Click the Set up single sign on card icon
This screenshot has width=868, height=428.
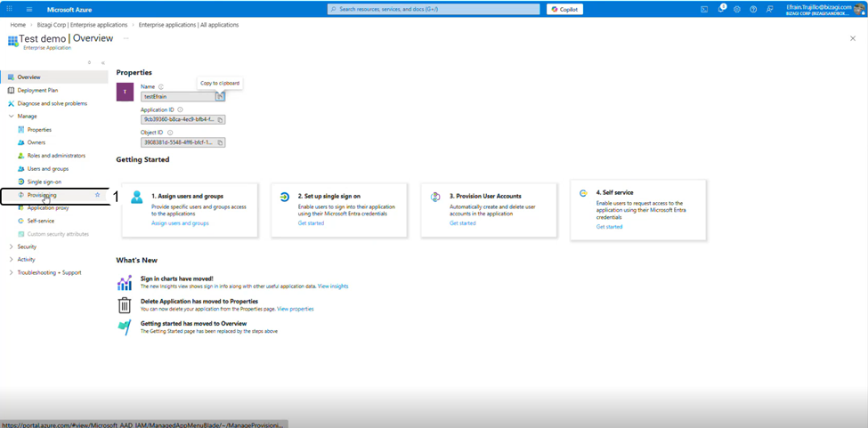(285, 197)
